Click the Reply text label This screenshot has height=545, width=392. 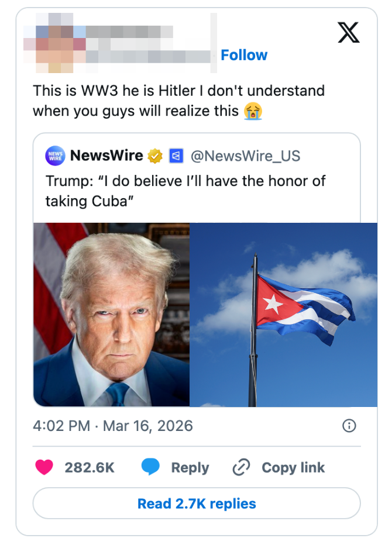190,467
